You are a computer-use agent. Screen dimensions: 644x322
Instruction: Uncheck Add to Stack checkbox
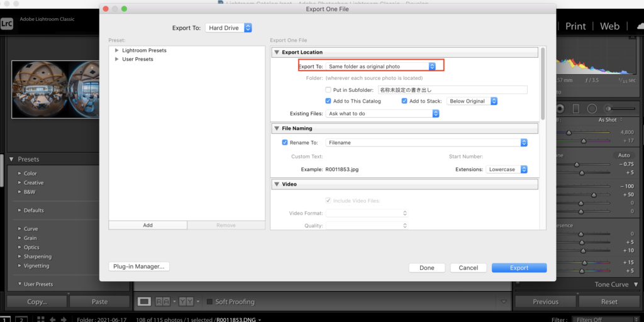[404, 101]
